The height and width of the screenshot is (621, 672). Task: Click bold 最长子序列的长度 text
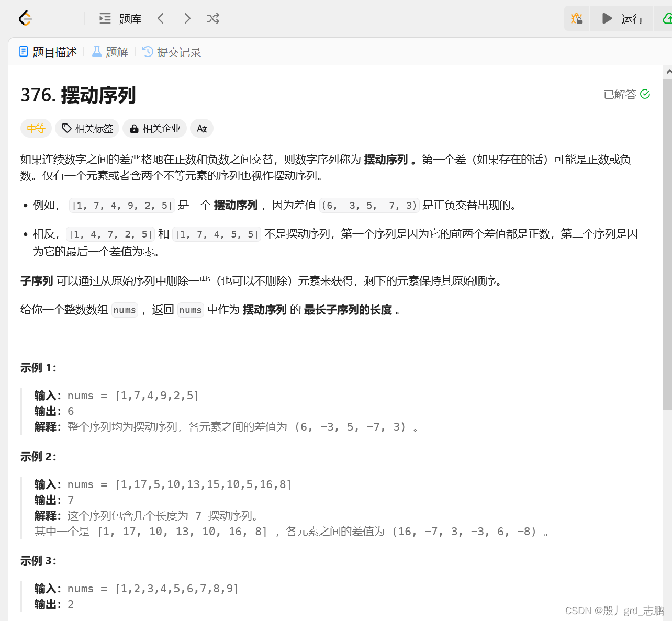click(x=348, y=310)
